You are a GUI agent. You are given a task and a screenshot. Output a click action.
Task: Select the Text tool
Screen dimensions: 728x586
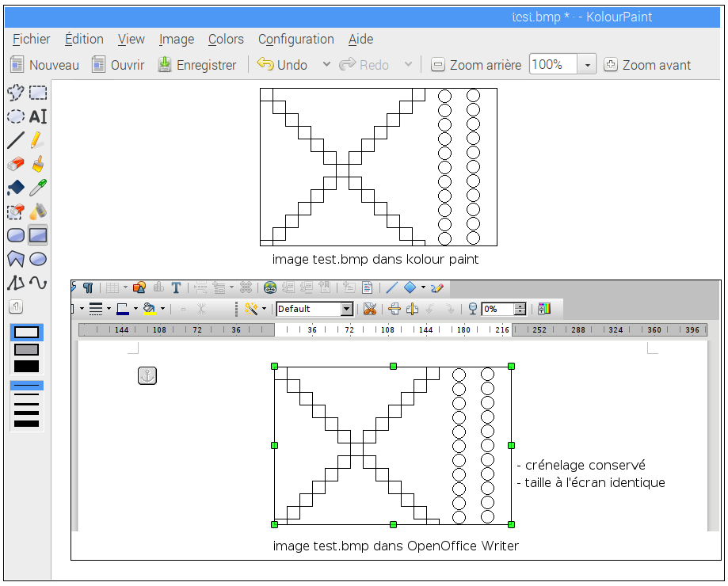pyautogui.click(x=38, y=116)
